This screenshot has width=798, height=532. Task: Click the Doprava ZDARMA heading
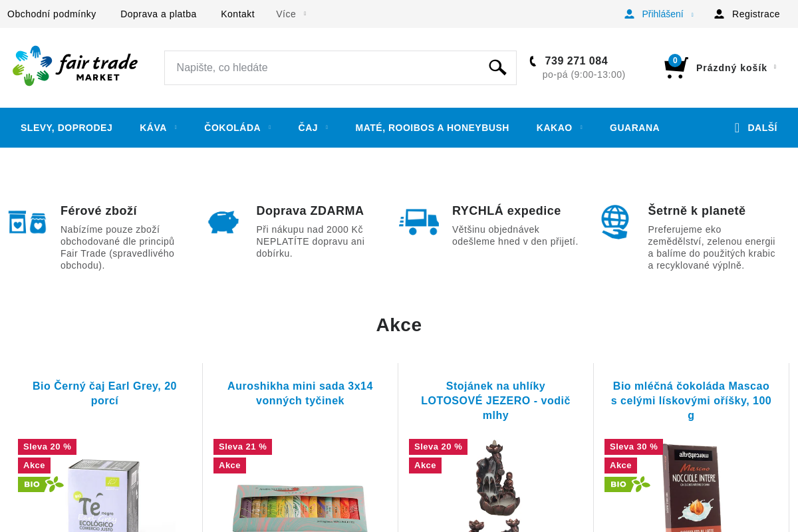(310, 211)
